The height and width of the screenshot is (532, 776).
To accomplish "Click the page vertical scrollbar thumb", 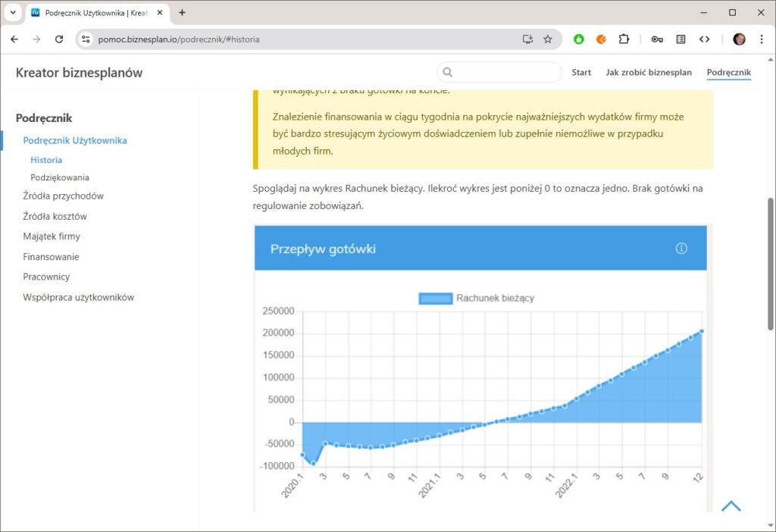I will pos(771,263).
